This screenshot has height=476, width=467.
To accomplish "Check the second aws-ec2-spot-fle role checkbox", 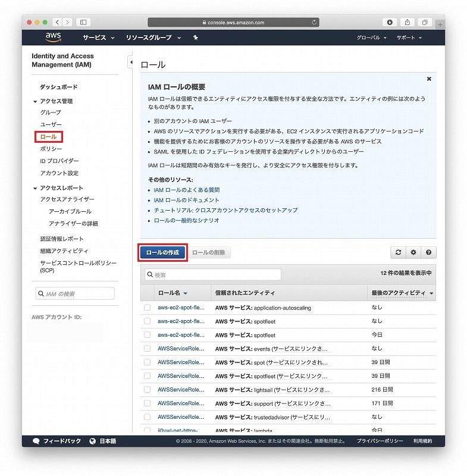I will 147,321.
